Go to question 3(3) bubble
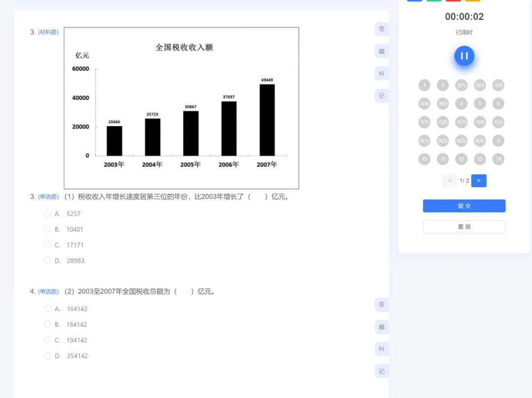Image resolution: width=532 pixels, height=398 pixels. pyautogui.click(x=499, y=85)
